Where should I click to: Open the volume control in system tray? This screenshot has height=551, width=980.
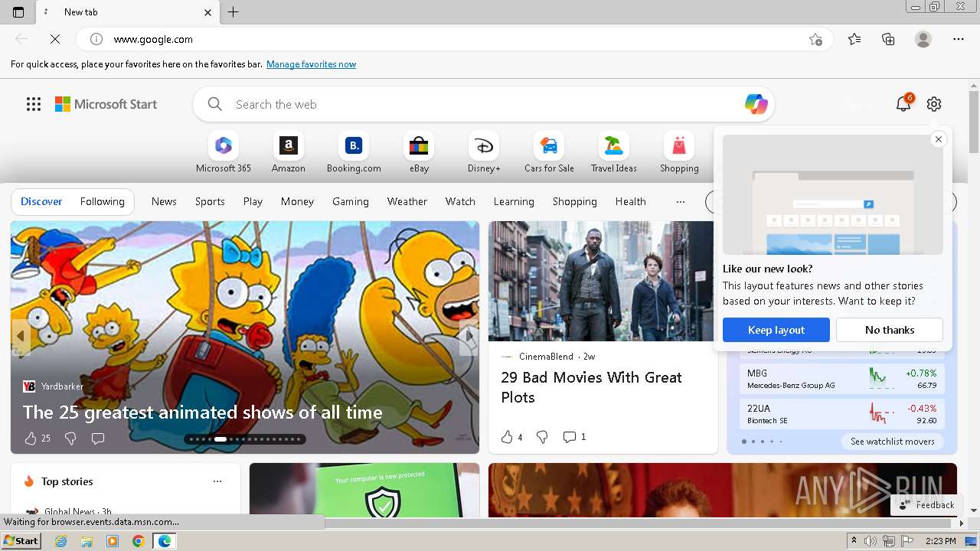(x=871, y=541)
